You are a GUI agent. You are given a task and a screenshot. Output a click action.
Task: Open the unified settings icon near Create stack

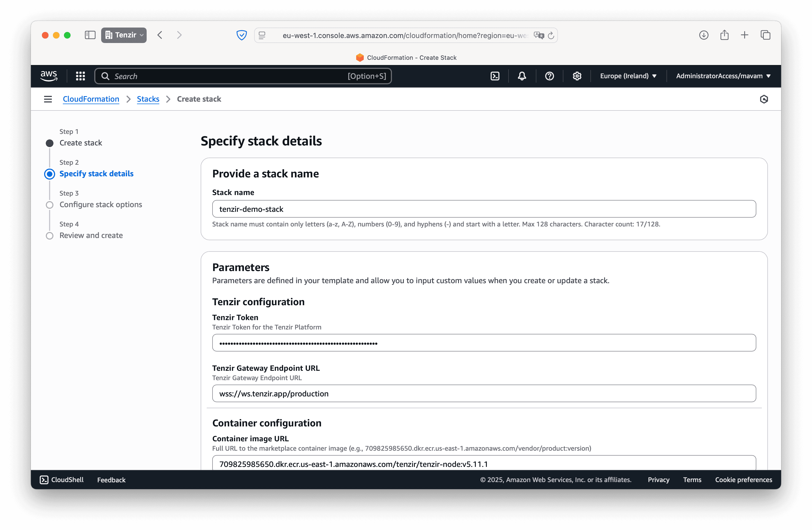pos(764,99)
